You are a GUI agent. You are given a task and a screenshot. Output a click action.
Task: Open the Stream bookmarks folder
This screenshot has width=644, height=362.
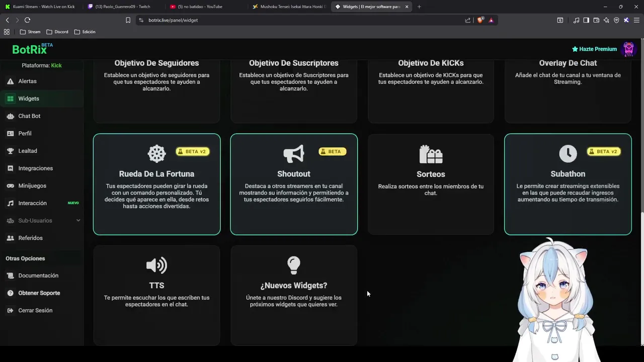coord(30,32)
